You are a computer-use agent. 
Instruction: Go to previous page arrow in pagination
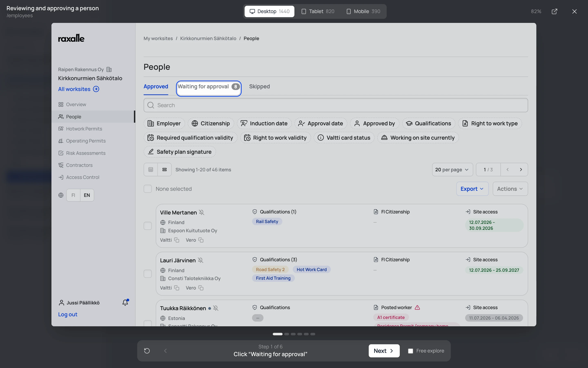[508, 170]
